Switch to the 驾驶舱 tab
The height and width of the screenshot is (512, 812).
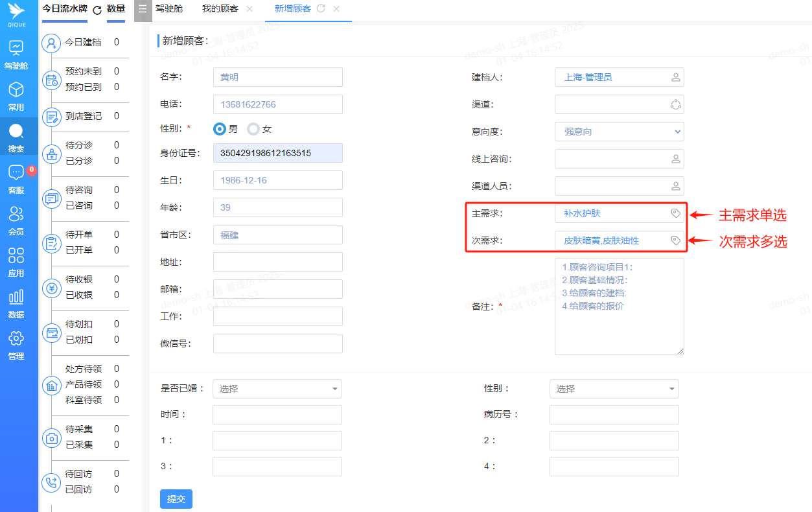click(170, 9)
